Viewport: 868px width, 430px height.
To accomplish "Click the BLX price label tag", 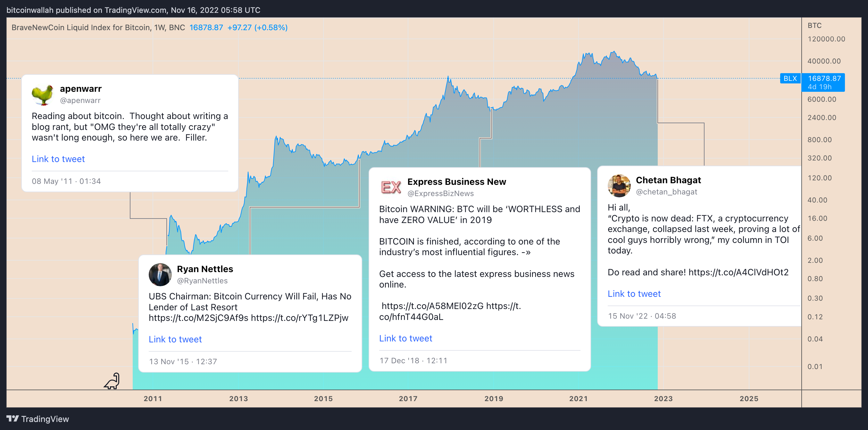I will pos(790,79).
